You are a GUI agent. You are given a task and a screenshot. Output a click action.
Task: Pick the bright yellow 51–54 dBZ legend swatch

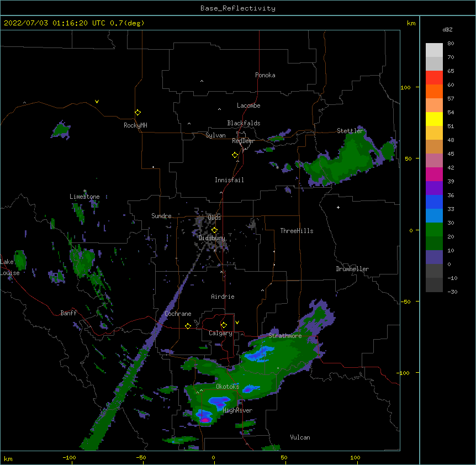pos(434,119)
